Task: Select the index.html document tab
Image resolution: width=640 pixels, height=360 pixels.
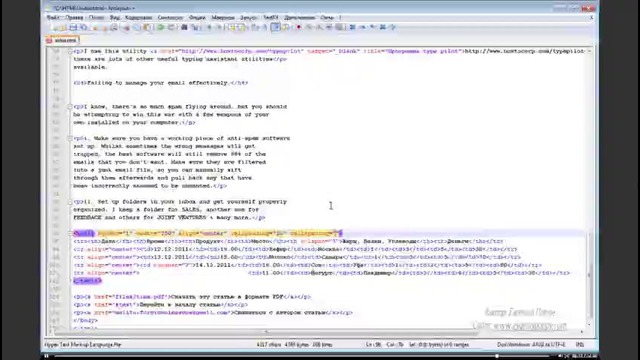Action: click(62, 40)
